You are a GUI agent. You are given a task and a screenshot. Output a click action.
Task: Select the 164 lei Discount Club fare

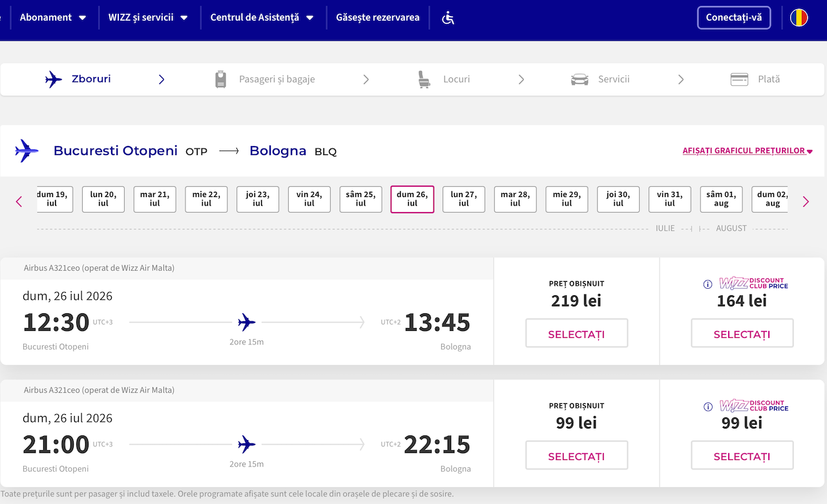[x=742, y=333]
